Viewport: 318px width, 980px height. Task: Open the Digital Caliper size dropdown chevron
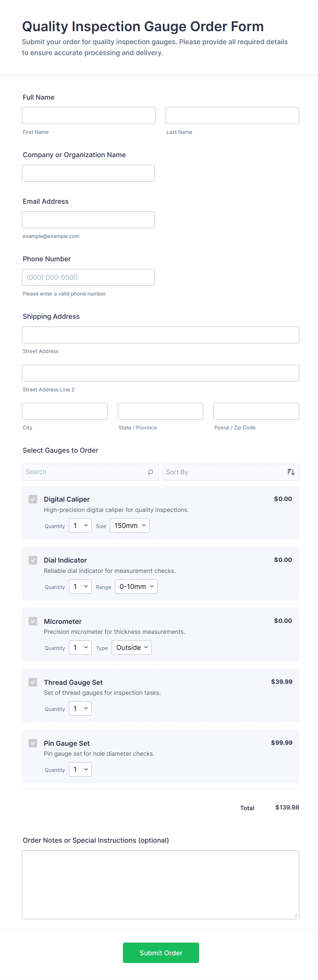144,525
